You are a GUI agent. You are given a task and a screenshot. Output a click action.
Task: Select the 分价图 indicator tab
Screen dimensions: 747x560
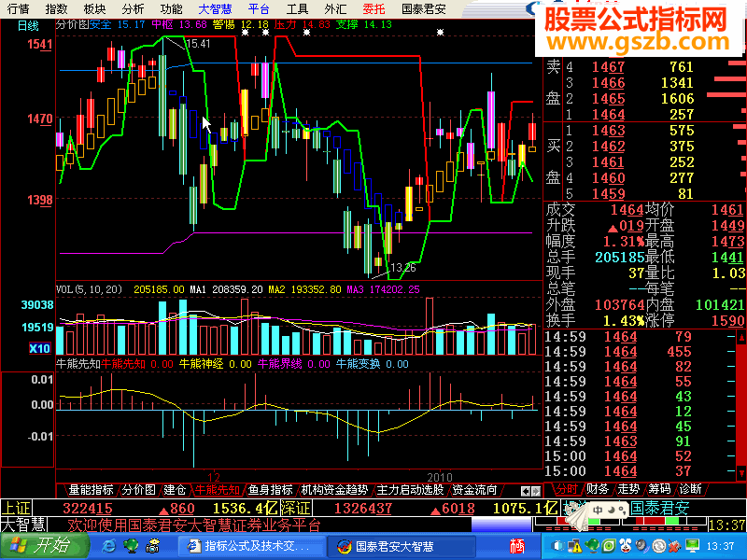138,489
